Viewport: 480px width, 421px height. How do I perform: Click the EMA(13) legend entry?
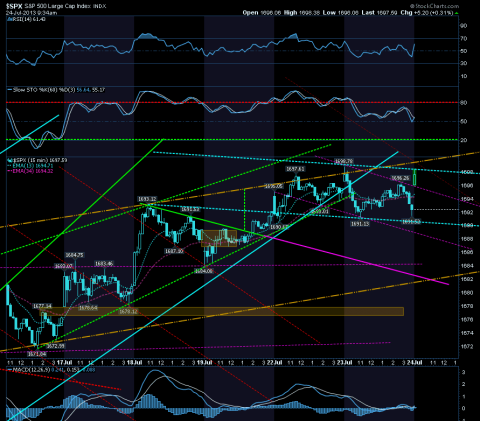tap(30, 166)
